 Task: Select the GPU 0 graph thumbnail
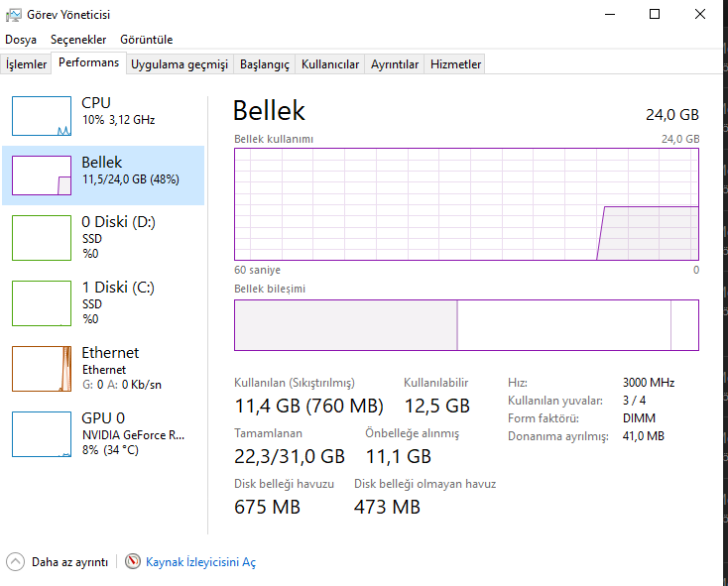coord(42,434)
